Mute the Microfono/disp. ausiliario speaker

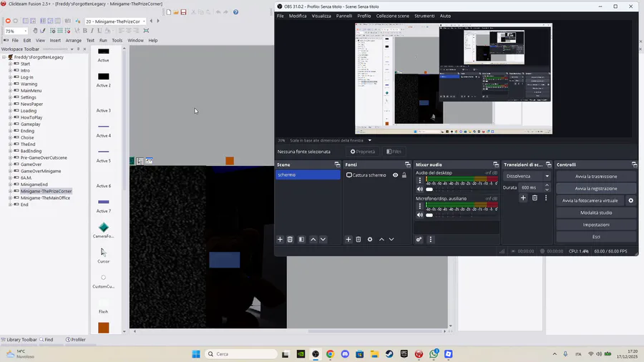[x=420, y=215]
